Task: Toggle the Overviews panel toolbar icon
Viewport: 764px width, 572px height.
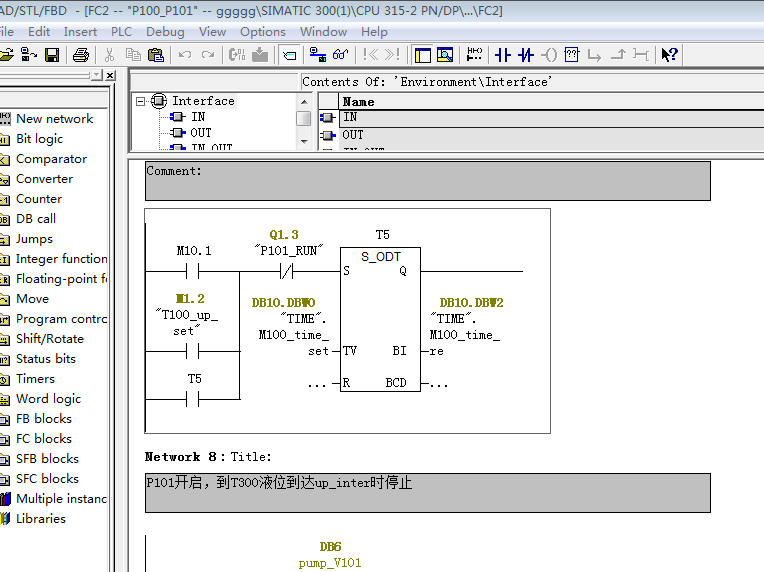Action: [x=422, y=55]
